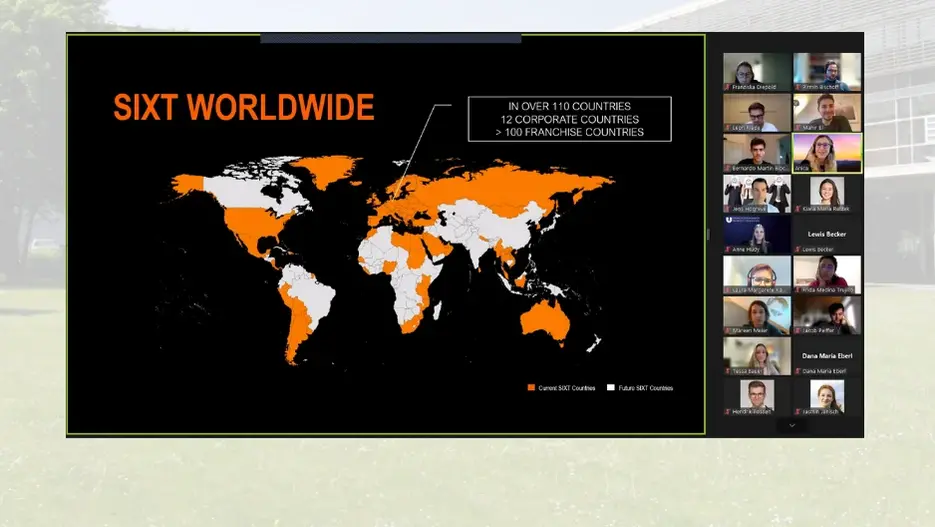Select Anna Hudy's video tile
The image size is (935, 527).
click(757, 234)
